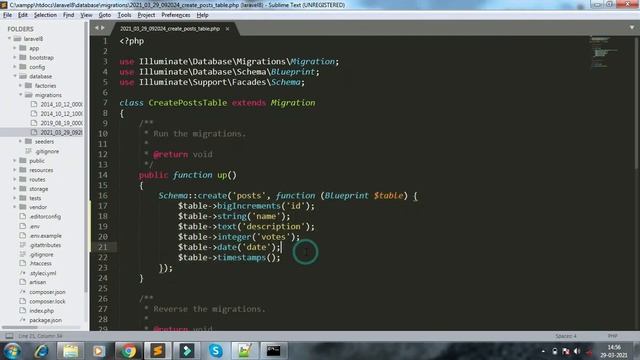Open the Edit menu
The width and height of the screenshot is (640, 360).
tap(22, 15)
